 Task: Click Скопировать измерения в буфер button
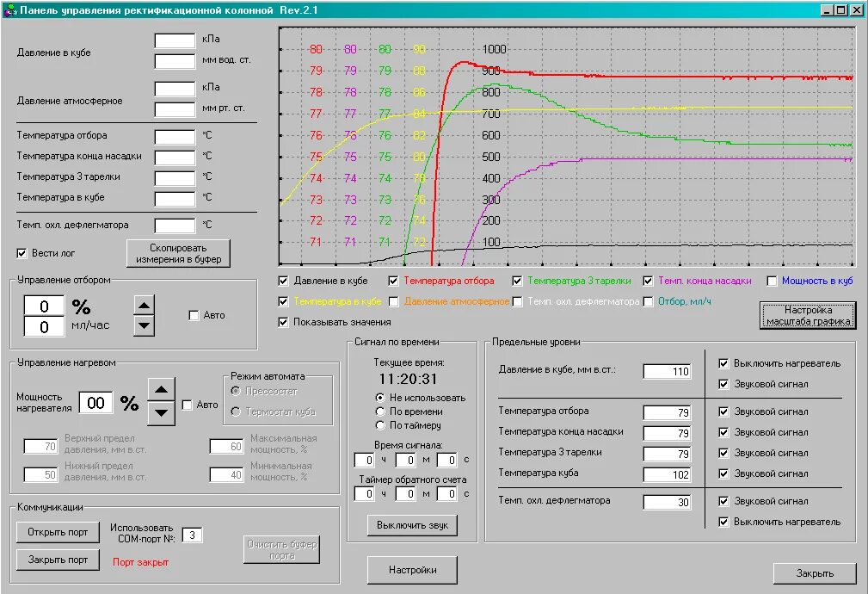[178, 253]
